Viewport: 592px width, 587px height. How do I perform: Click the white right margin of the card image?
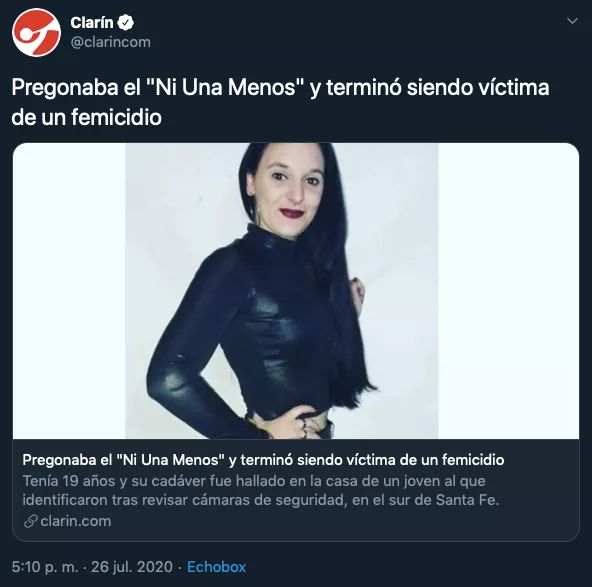[509, 291]
